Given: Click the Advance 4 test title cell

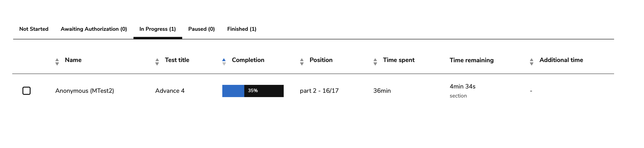Looking at the screenshot, I should coord(170,91).
